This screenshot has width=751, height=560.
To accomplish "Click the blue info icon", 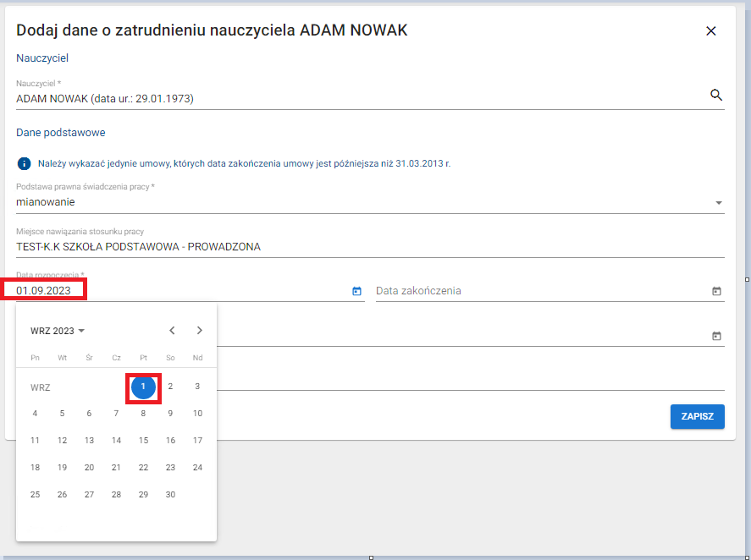I will 24,163.
